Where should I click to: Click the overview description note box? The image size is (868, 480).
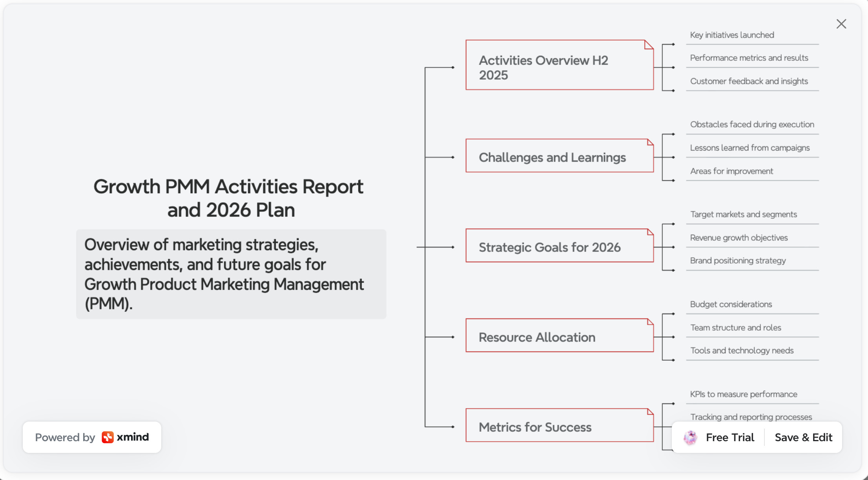pos(231,274)
